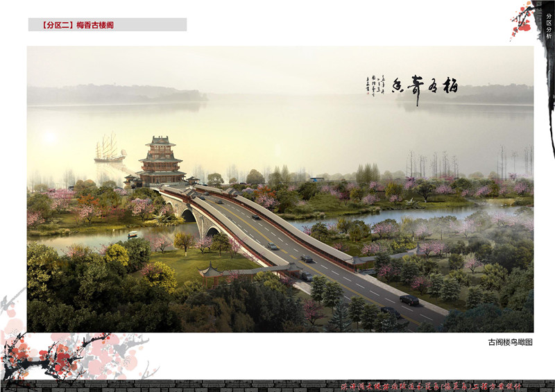Click the stone arch under the bridge

(188, 214)
